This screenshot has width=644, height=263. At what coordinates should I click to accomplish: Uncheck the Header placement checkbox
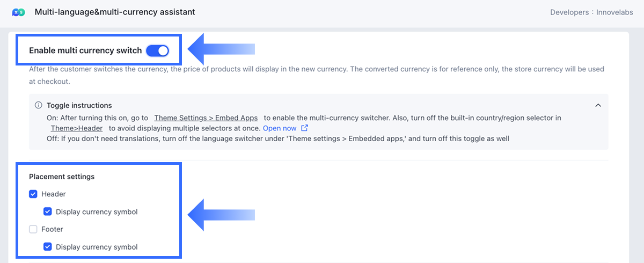pyautogui.click(x=33, y=194)
